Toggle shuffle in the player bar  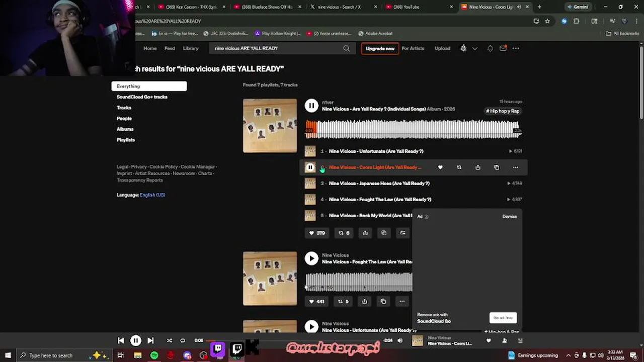[169, 340]
